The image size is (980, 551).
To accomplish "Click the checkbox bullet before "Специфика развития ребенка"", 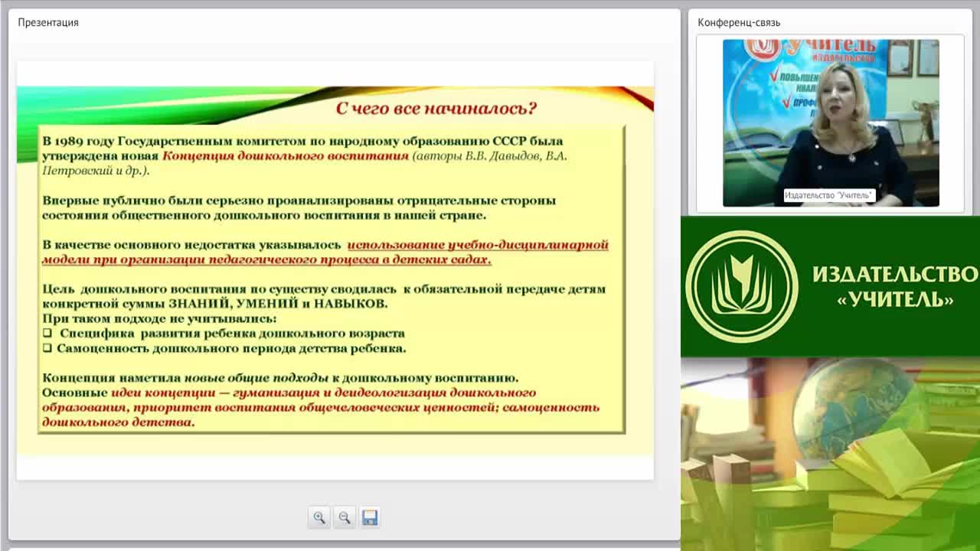I will tap(47, 334).
